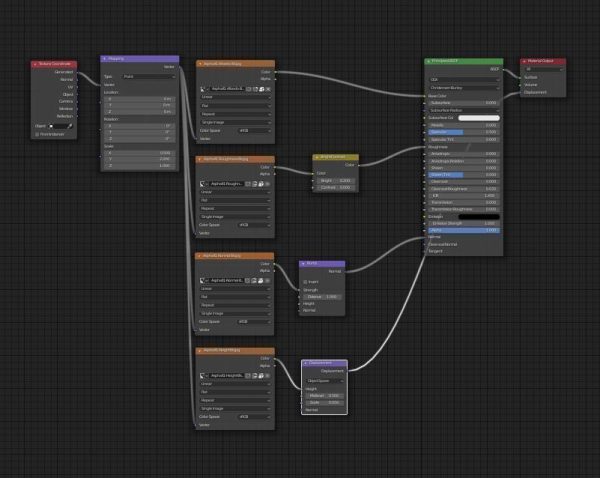Image resolution: width=600 pixels, height=478 pixels.
Task: Open the Linear interpolation dropdown on the Albedo node
Action: tap(235, 97)
